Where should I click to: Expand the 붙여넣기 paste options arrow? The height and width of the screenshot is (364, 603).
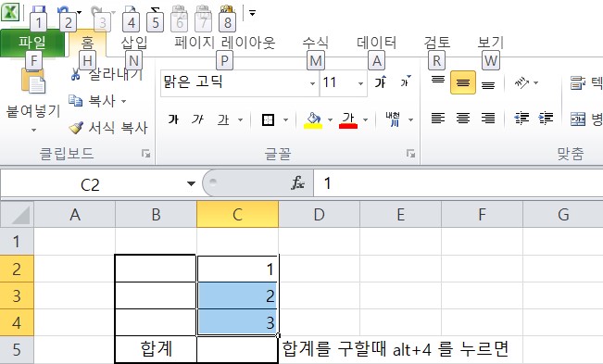point(34,130)
